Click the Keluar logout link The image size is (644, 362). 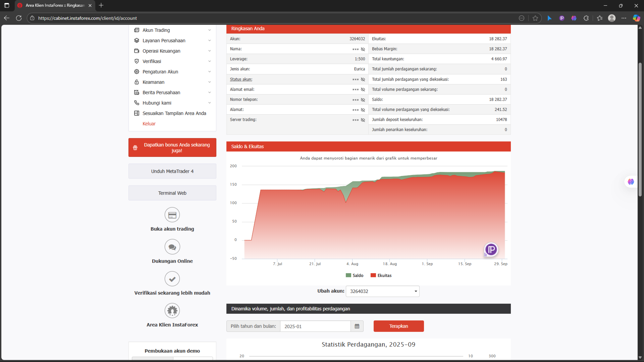pos(149,124)
